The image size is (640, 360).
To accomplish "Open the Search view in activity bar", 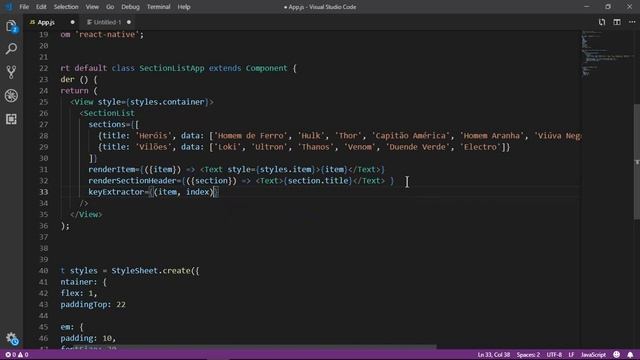I will (11, 49).
